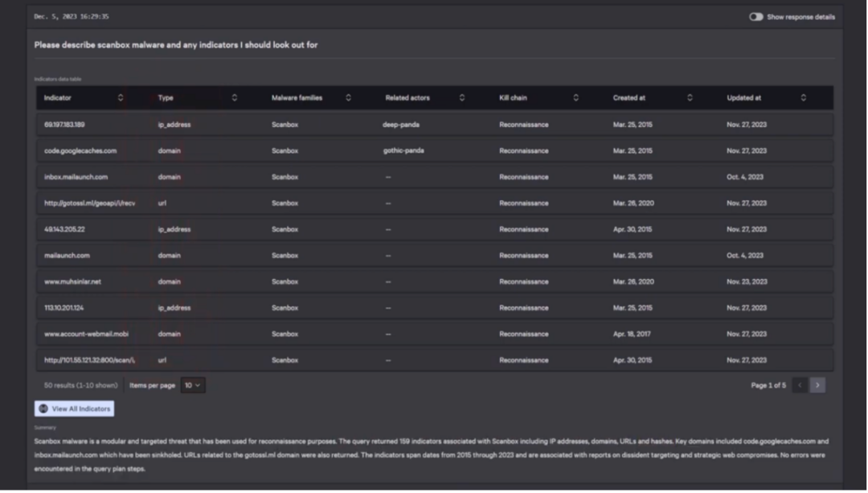868x493 pixels.
Task: Click the url type in gotossl.ml row
Action: coord(162,203)
